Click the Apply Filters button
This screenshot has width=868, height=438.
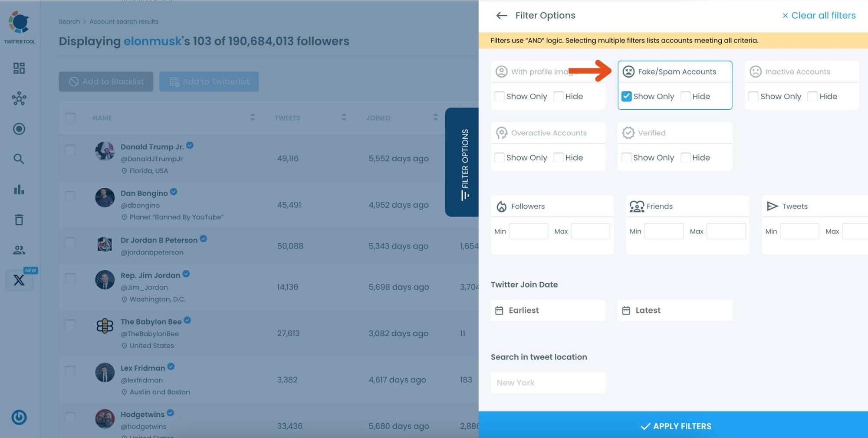point(675,426)
